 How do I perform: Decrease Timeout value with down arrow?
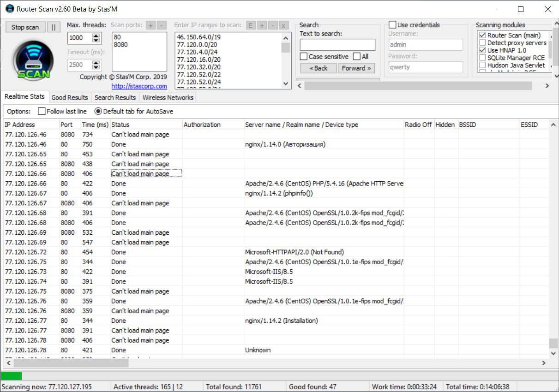coord(96,67)
